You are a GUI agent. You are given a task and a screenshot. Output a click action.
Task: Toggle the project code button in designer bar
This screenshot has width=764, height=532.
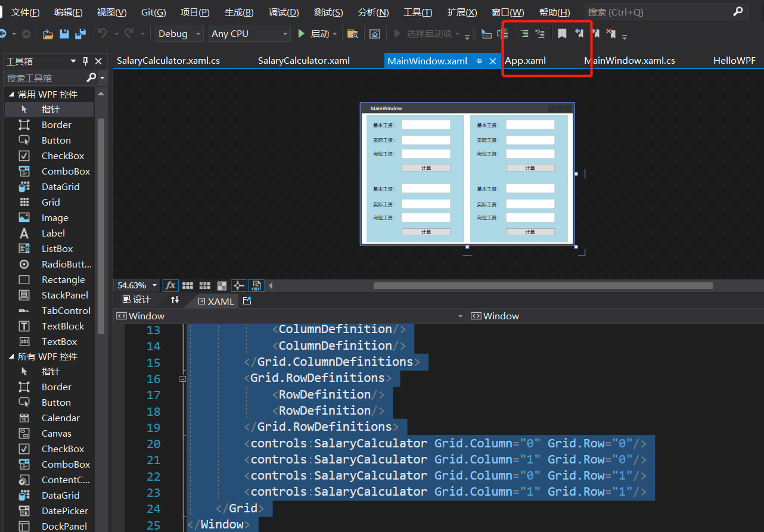coord(256,285)
